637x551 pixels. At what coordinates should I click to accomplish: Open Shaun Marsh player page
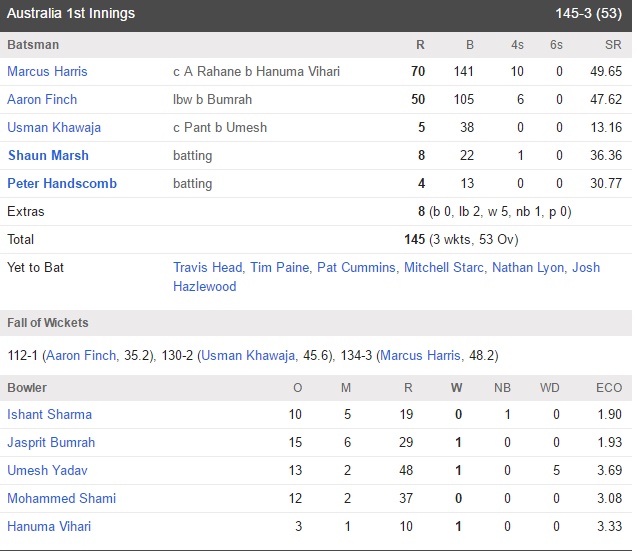click(48, 156)
